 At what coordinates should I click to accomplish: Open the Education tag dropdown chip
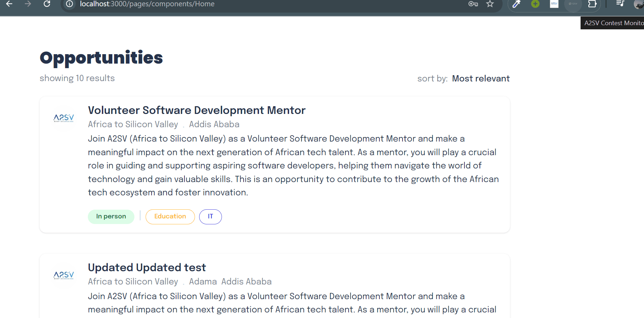tap(170, 216)
